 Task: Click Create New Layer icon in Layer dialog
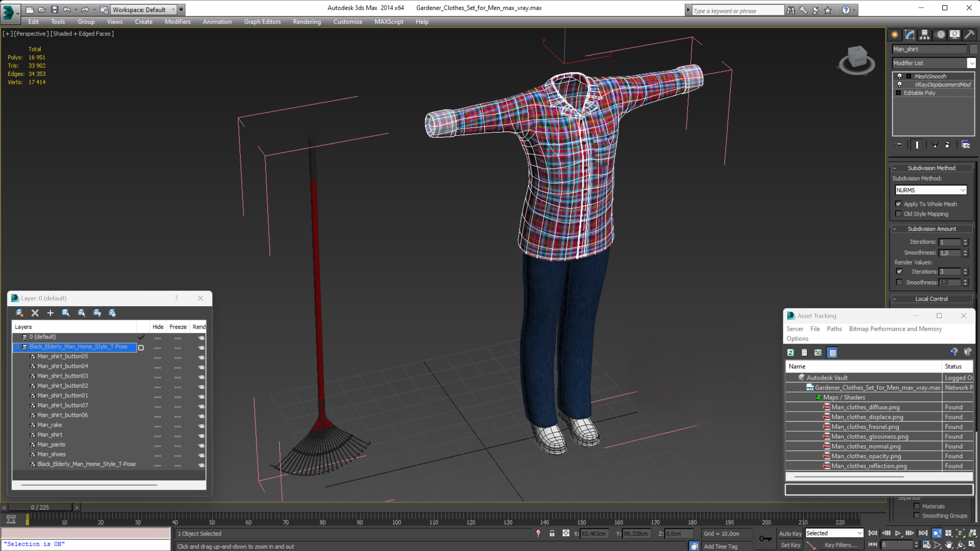(19, 312)
